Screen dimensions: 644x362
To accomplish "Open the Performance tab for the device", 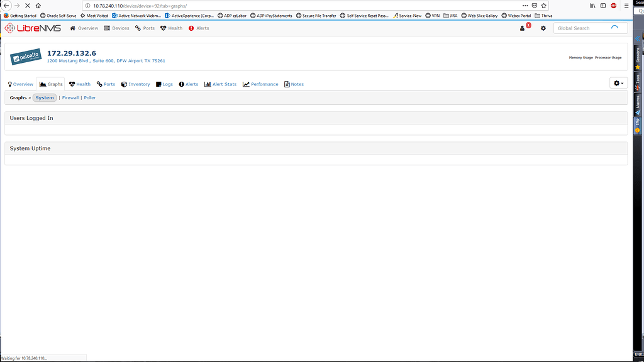I will (260, 84).
